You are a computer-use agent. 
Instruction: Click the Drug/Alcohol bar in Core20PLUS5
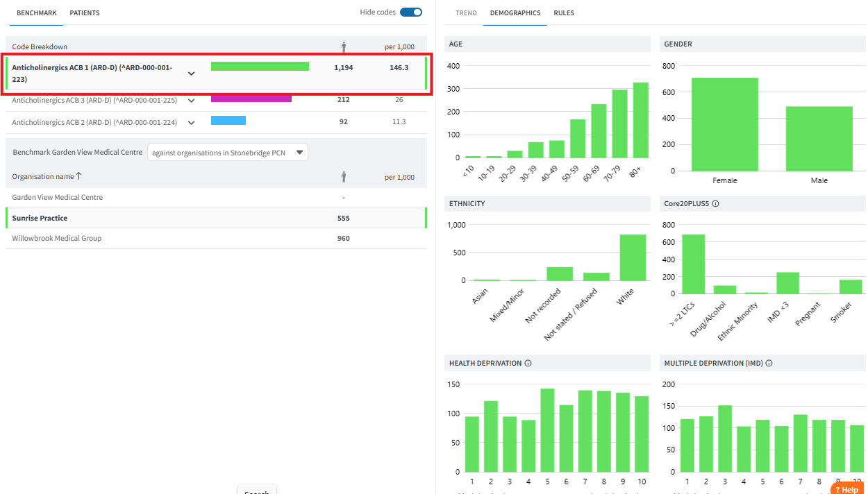[725, 290]
